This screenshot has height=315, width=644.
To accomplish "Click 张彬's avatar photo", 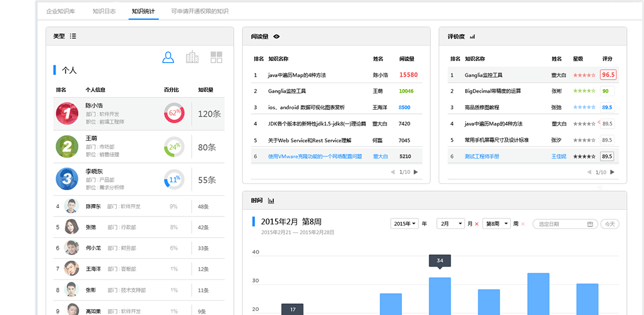I will 72,290.
